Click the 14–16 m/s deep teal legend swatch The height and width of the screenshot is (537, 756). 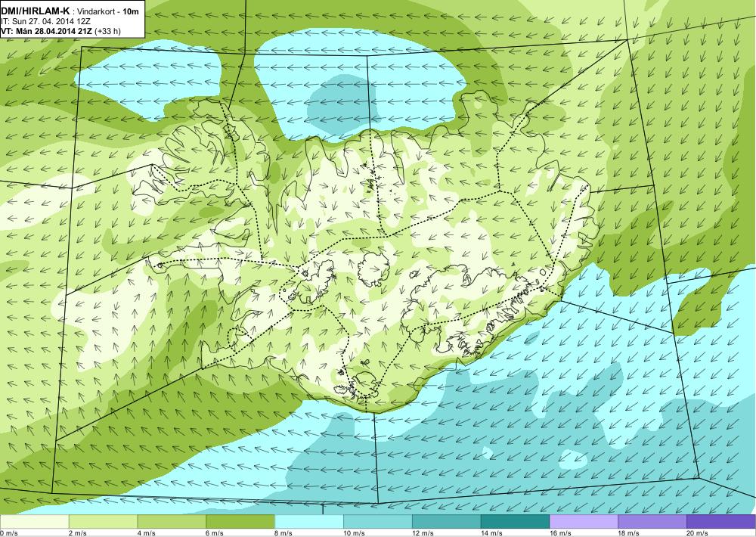[516, 522]
